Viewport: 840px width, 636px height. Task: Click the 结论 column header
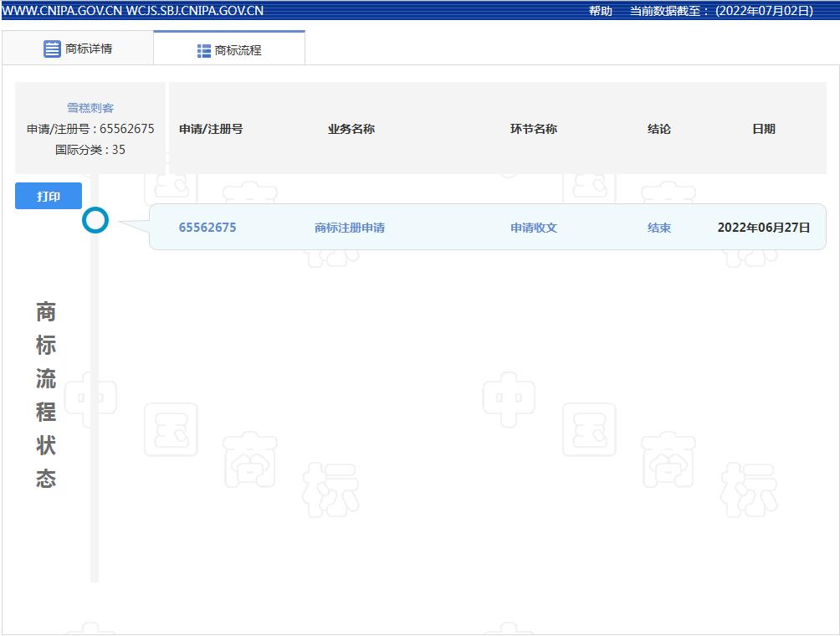click(659, 129)
